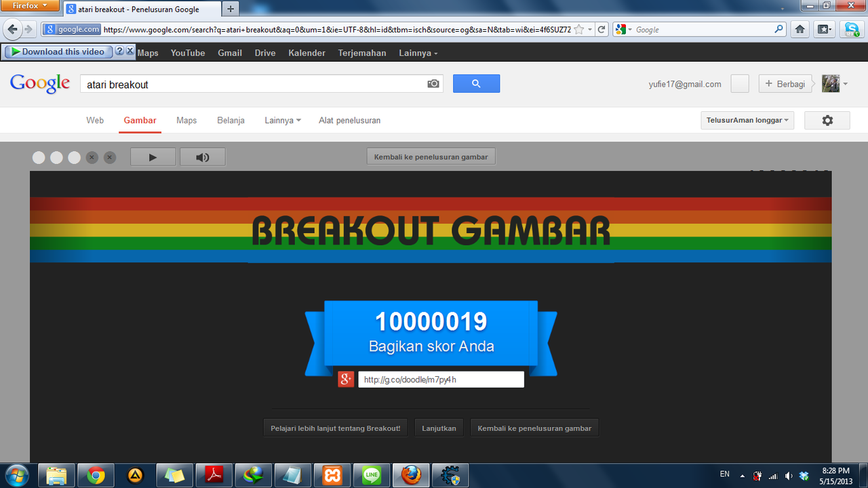Open Kalender from the Google bar
Viewport: 868px width, 488px height.
pos(307,53)
